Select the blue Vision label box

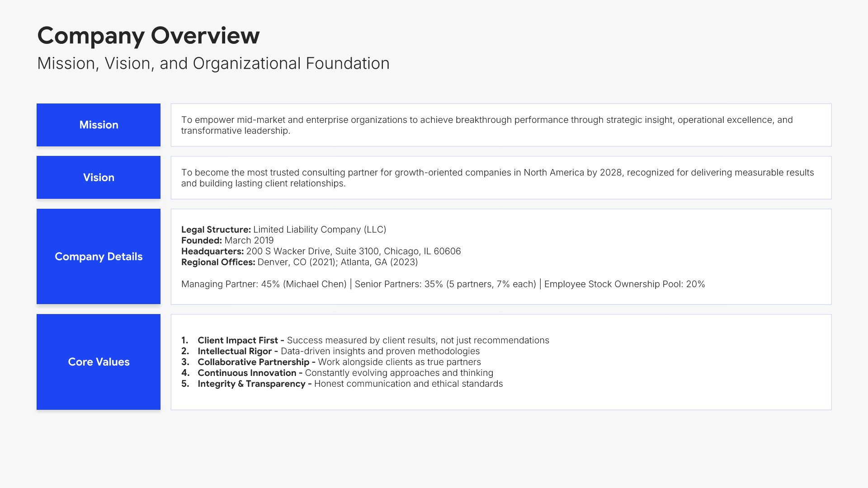tap(99, 178)
